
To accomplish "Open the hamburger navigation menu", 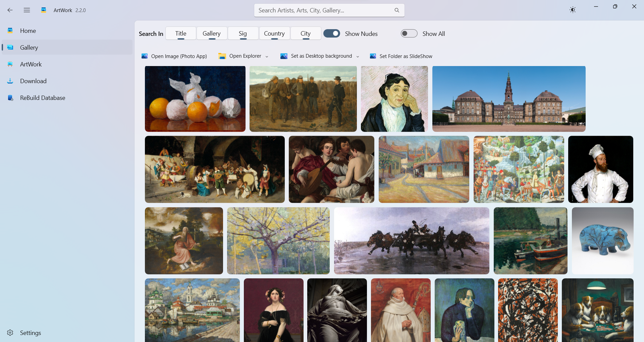I will pyautogui.click(x=27, y=10).
